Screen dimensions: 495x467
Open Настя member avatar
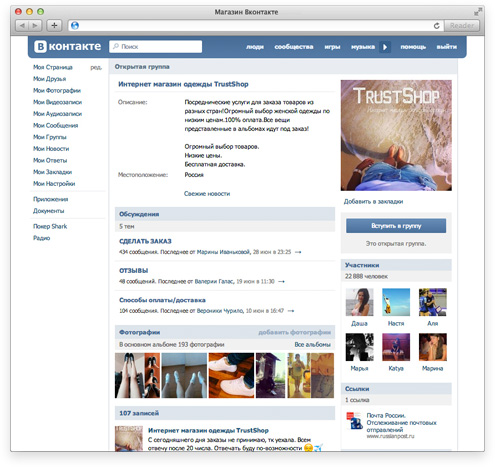click(x=396, y=302)
